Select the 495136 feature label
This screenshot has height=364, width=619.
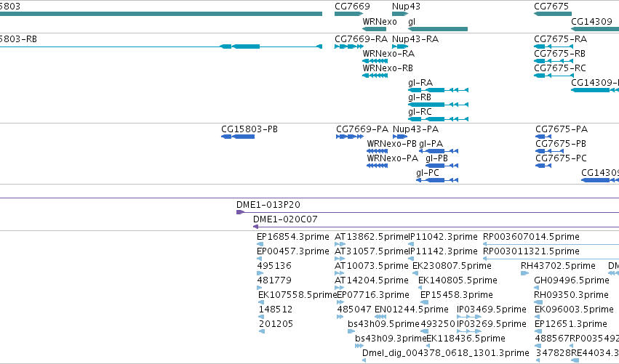274,266
